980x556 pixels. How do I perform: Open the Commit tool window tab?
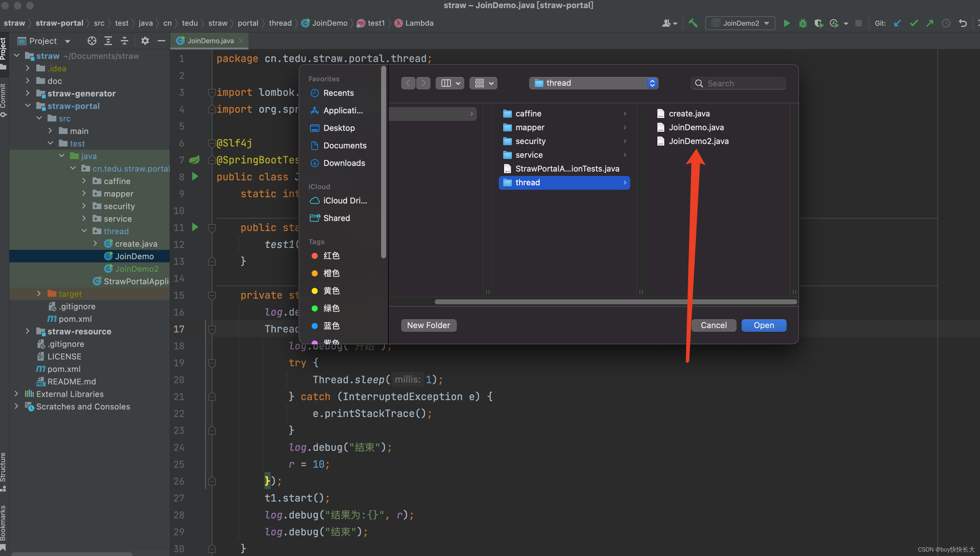click(3, 100)
